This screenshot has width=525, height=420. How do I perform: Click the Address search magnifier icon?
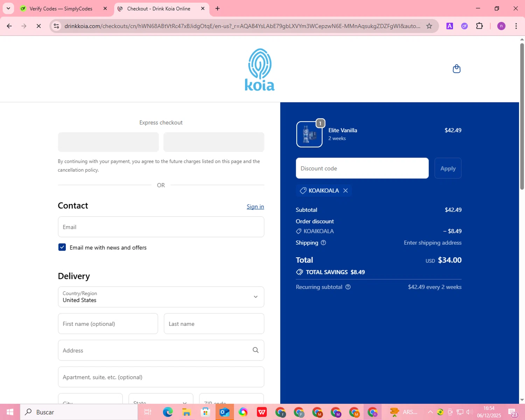pos(255,350)
